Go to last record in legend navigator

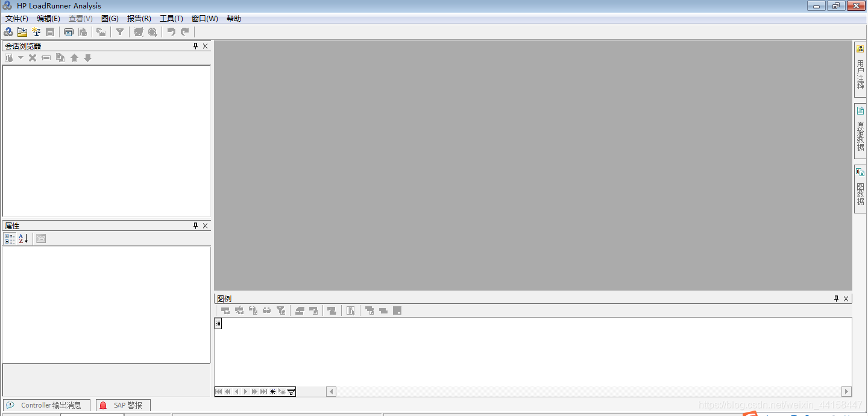tap(263, 392)
